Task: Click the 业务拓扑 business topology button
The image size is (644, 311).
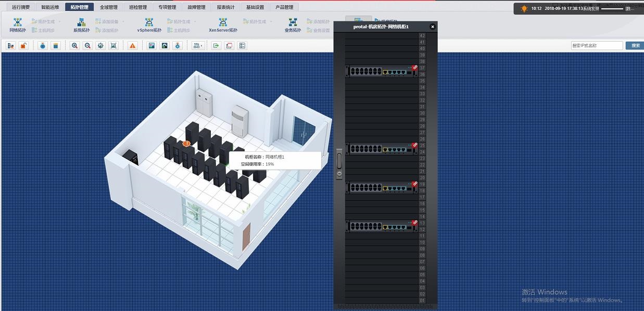Action: tap(293, 24)
